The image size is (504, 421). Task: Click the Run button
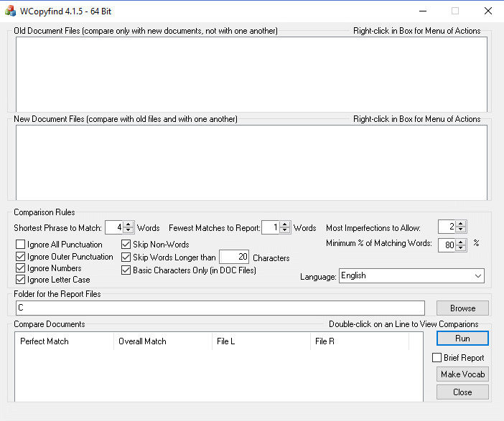point(462,339)
